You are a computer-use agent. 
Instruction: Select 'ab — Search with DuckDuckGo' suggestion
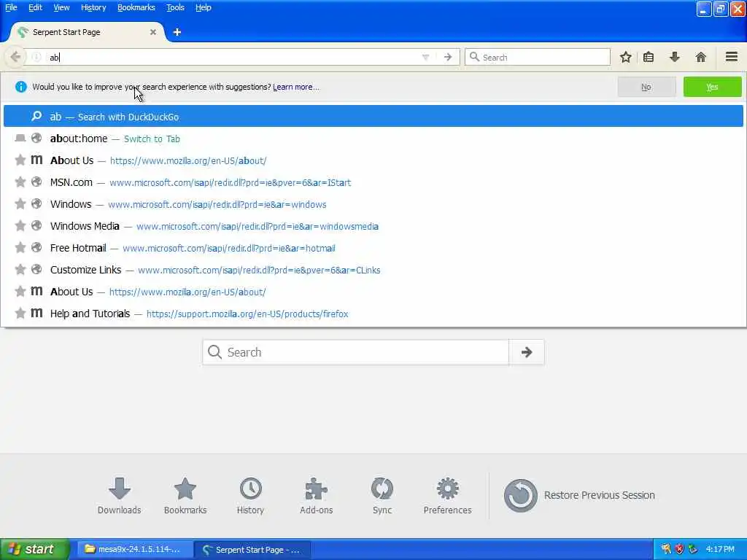373,117
